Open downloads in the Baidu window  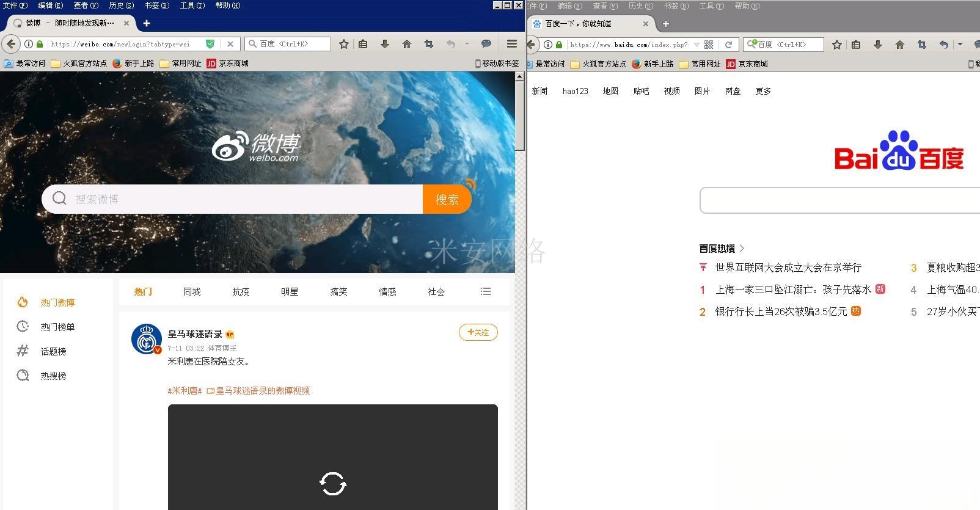pos(877,45)
